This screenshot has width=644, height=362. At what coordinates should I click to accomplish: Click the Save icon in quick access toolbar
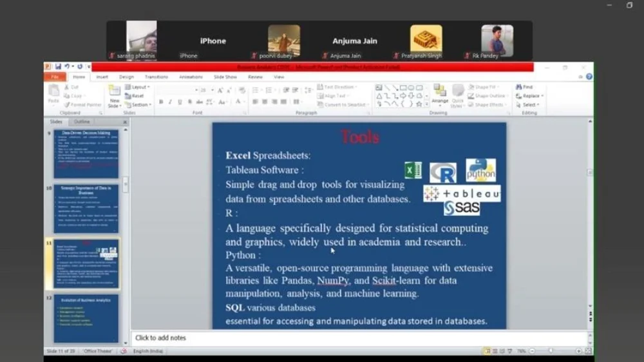click(x=58, y=67)
